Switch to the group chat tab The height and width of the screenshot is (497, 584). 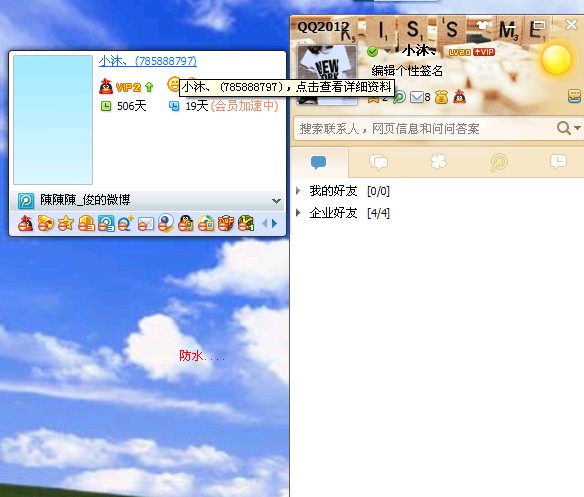pos(378,162)
